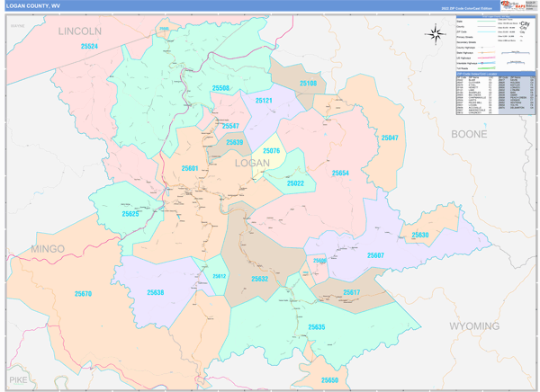Click the 'LOGAN COUNTY, WV' title

(33, 5)
